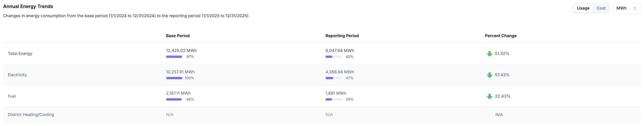The height and width of the screenshot is (126, 644).
Task: Click the Percent Change column header
Action: coord(501,36)
